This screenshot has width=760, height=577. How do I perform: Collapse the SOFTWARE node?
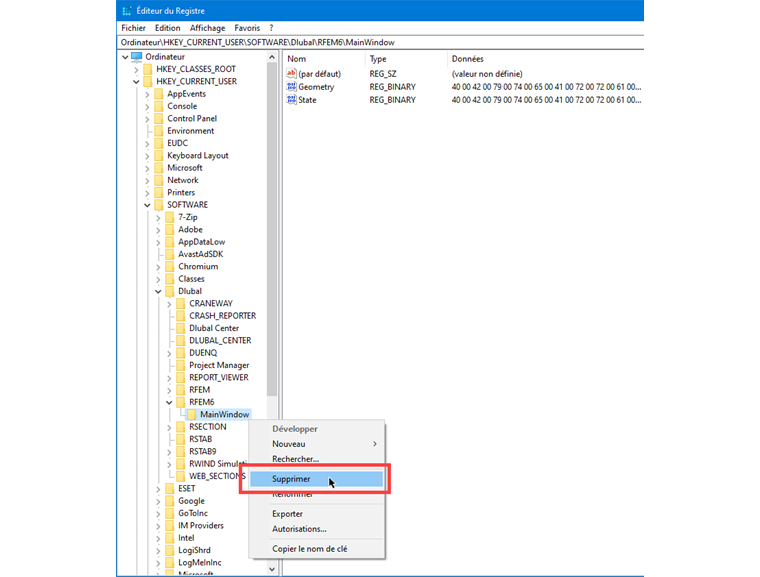pos(147,206)
